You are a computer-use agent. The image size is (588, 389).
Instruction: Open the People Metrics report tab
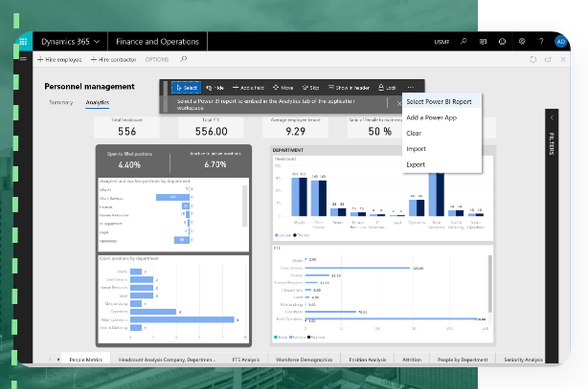(86, 360)
